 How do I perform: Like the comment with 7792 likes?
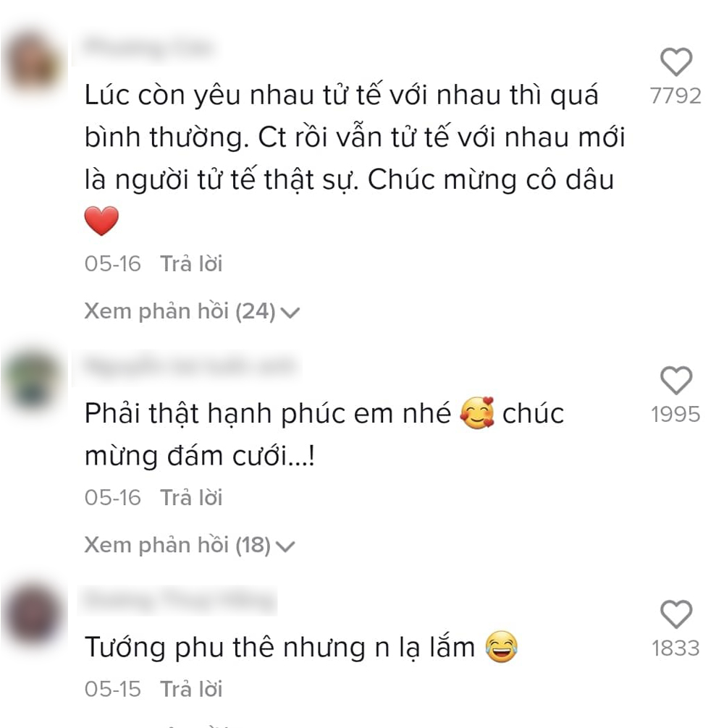[x=675, y=62]
